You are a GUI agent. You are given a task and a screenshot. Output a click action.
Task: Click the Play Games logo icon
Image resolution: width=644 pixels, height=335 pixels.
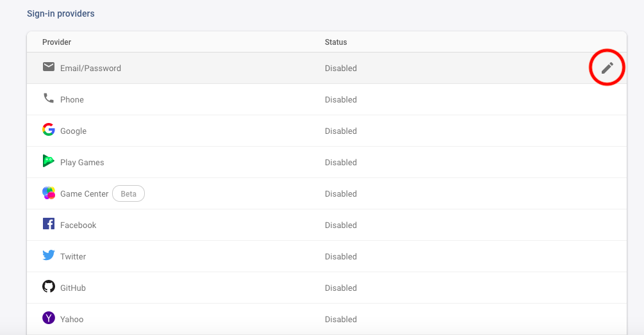(49, 161)
